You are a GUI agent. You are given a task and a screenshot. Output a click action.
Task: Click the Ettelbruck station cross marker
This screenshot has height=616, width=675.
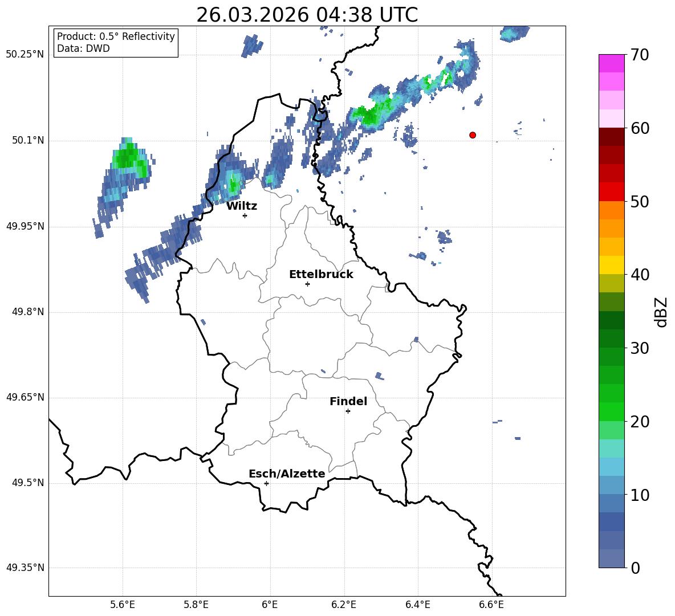(307, 284)
